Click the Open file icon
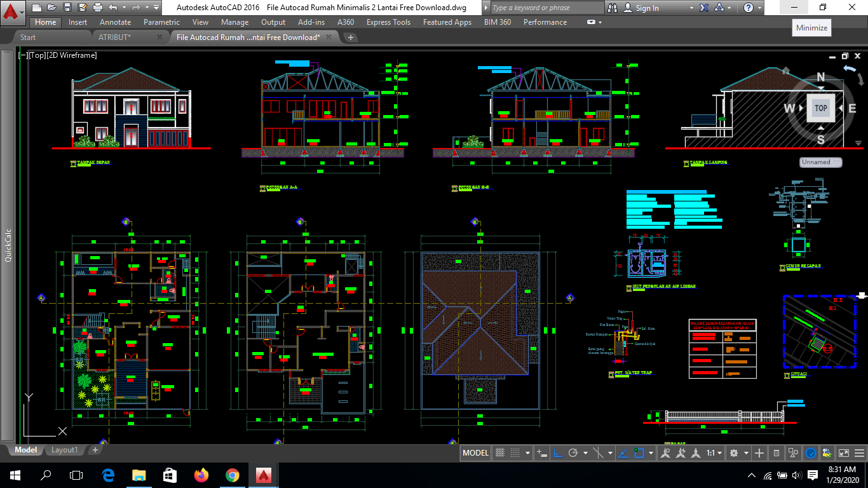Screen dimensions: 868x488 pos(52,8)
